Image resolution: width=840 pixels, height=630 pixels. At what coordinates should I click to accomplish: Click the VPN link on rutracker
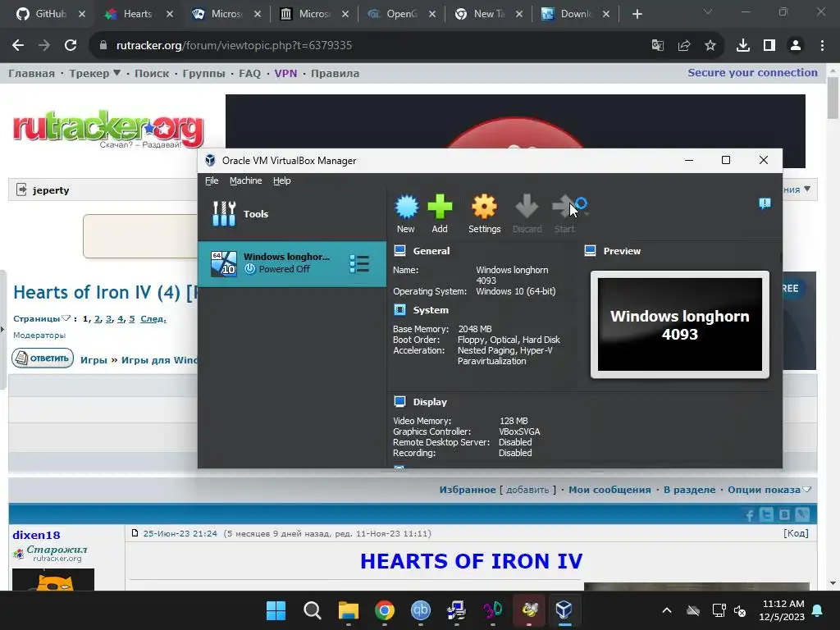pos(285,73)
